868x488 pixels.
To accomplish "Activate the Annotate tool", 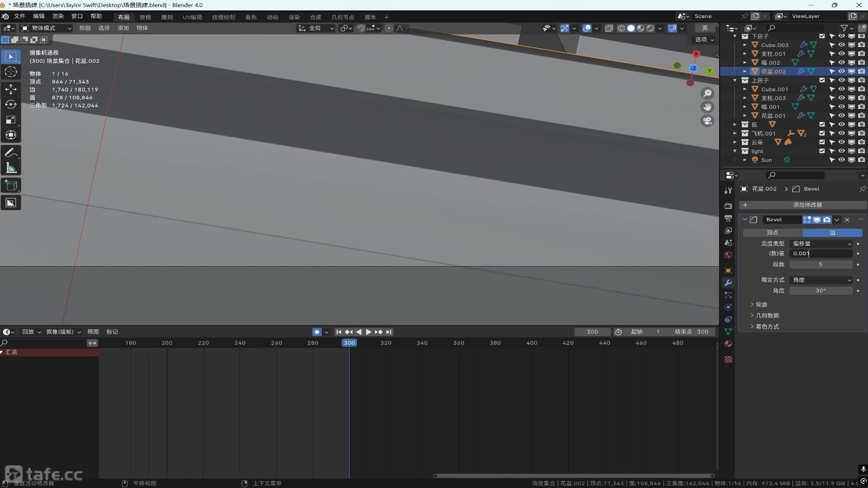I will 11,153.
